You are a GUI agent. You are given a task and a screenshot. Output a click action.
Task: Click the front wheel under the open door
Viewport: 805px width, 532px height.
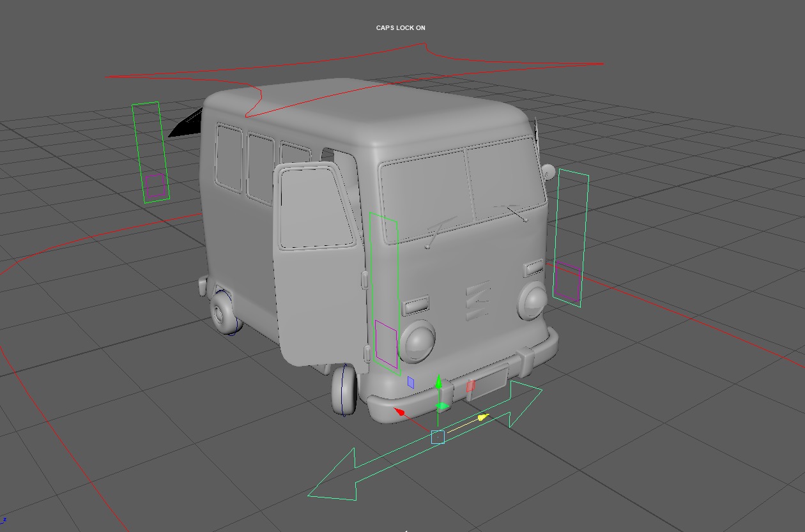point(344,390)
